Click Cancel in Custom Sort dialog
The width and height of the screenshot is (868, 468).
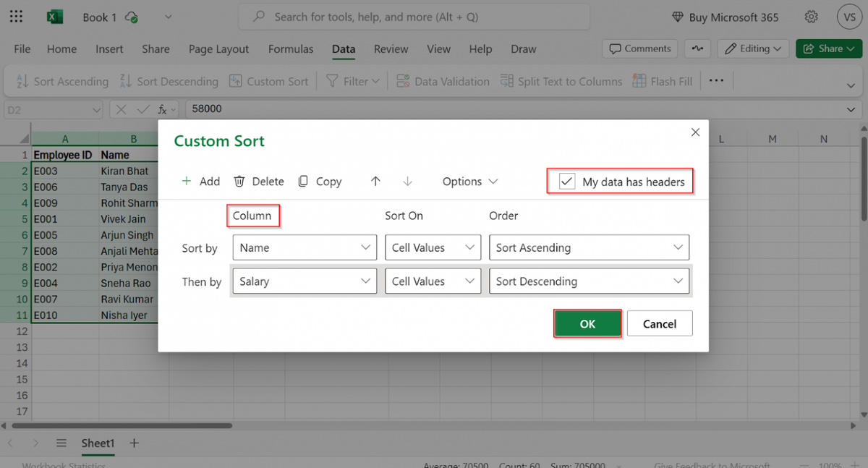660,323
